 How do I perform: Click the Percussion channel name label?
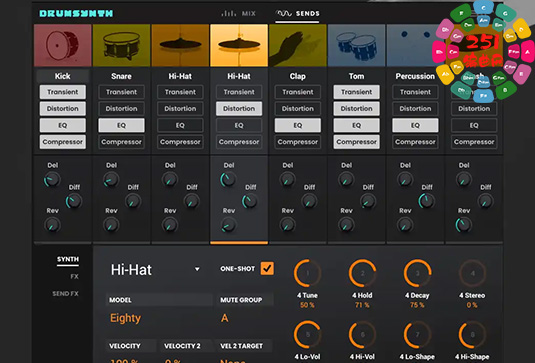[x=415, y=76]
